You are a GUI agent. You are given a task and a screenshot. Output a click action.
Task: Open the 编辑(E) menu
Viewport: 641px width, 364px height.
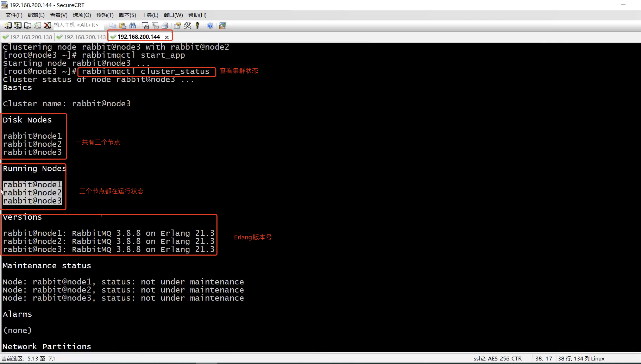pyautogui.click(x=36, y=15)
